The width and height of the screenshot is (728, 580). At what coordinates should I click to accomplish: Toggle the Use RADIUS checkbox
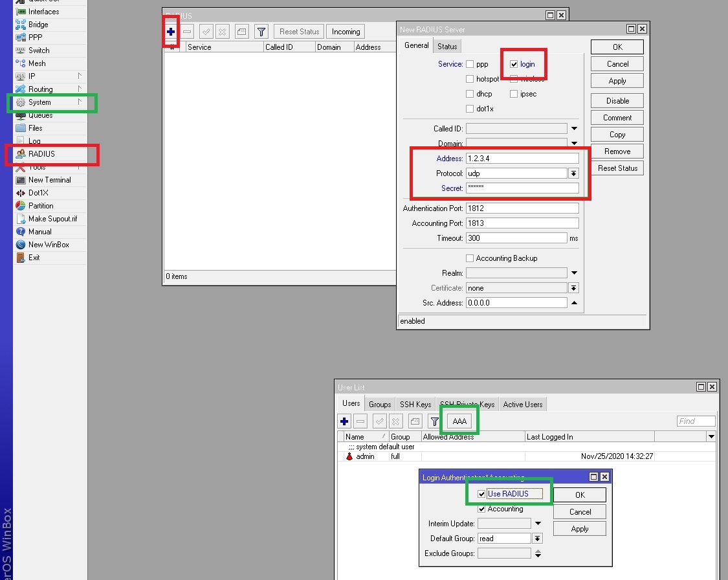(x=481, y=494)
